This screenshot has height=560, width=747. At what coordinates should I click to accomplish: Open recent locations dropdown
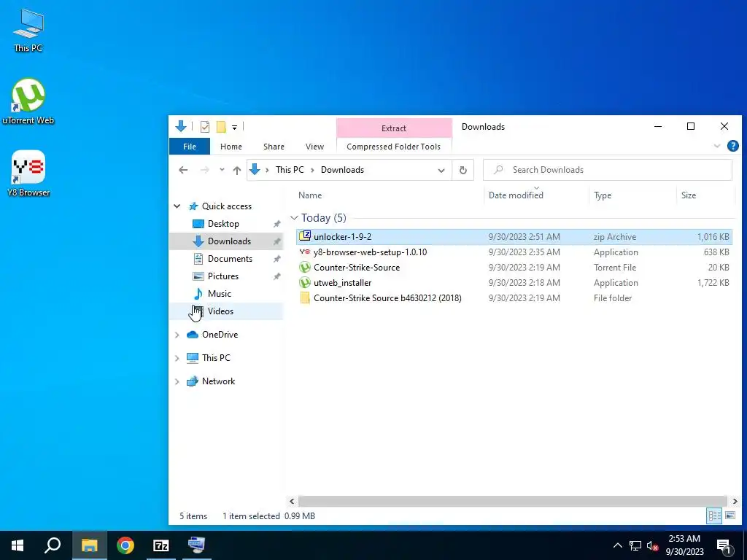tap(222, 170)
